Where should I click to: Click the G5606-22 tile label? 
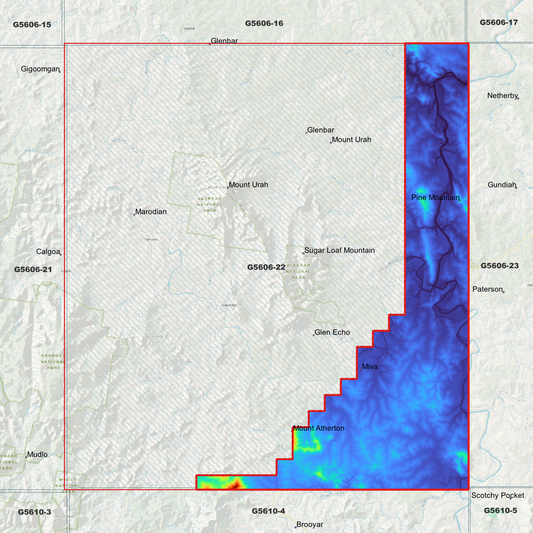(x=266, y=267)
